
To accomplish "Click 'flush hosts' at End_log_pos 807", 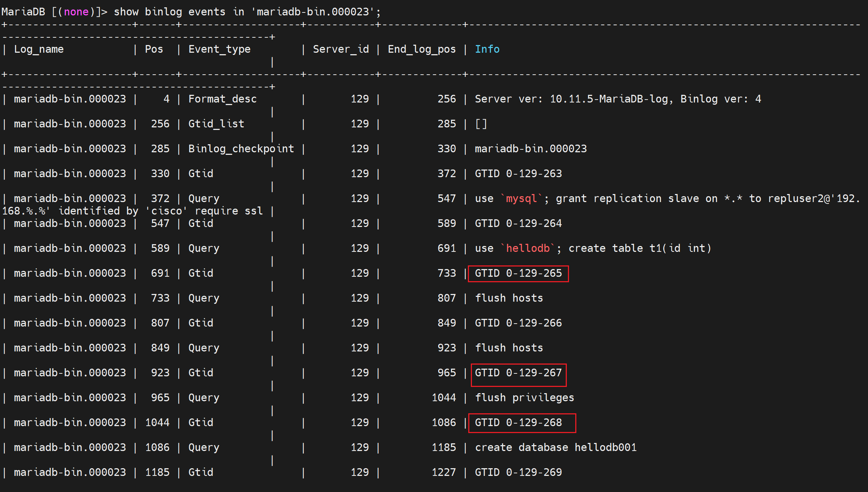I will pyautogui.click(x=509, y=298).
